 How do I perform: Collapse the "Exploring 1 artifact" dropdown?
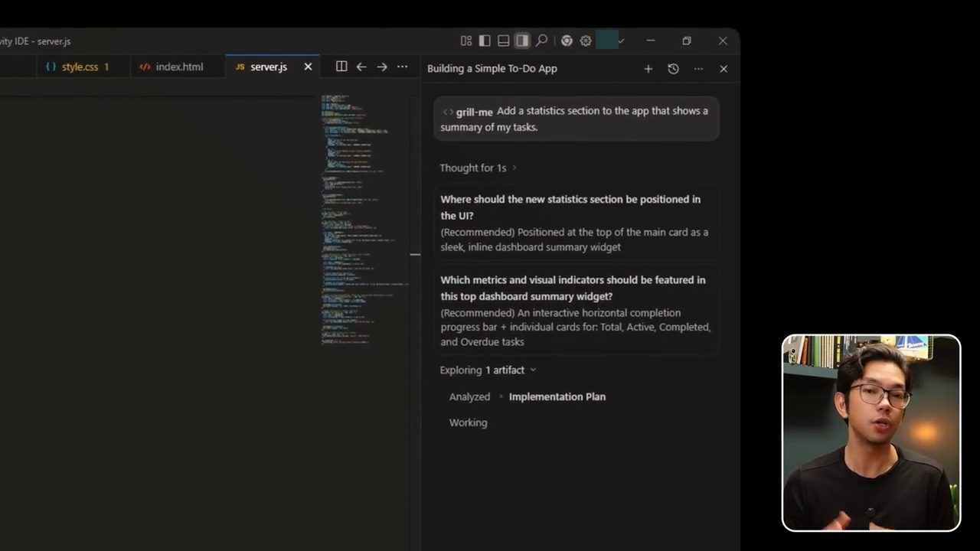coord(488,370)
